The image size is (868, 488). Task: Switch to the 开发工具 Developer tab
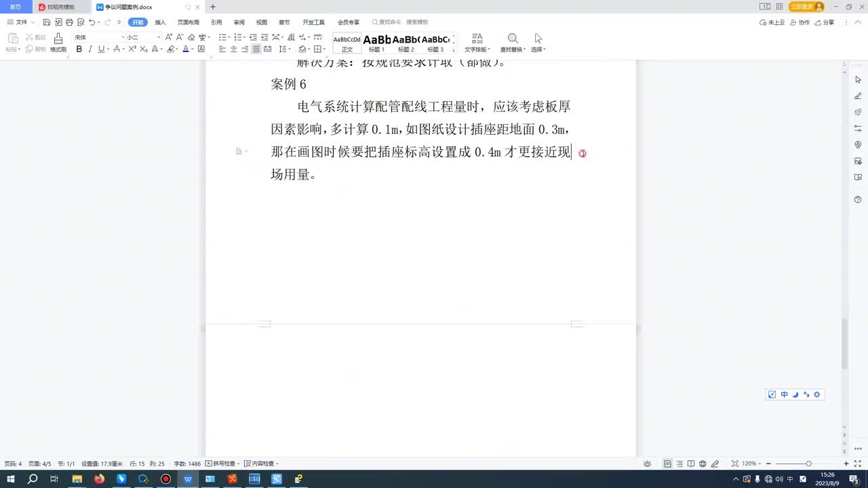(x=313, y=22)
